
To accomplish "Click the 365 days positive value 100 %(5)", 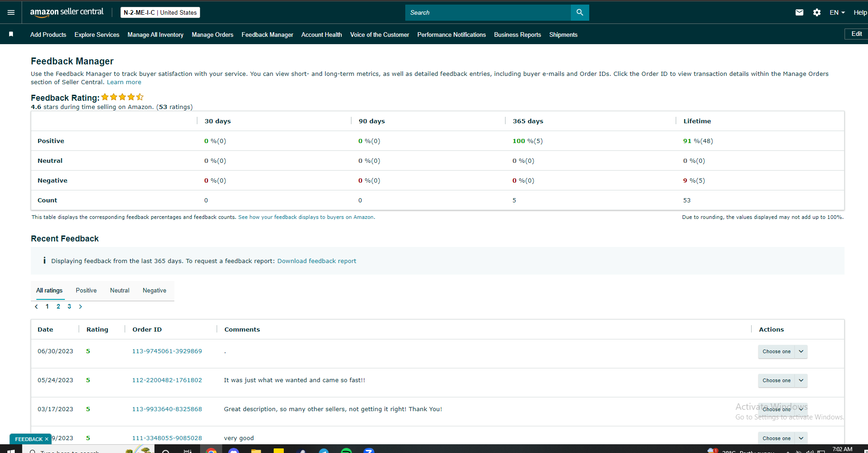I will 528,141.
